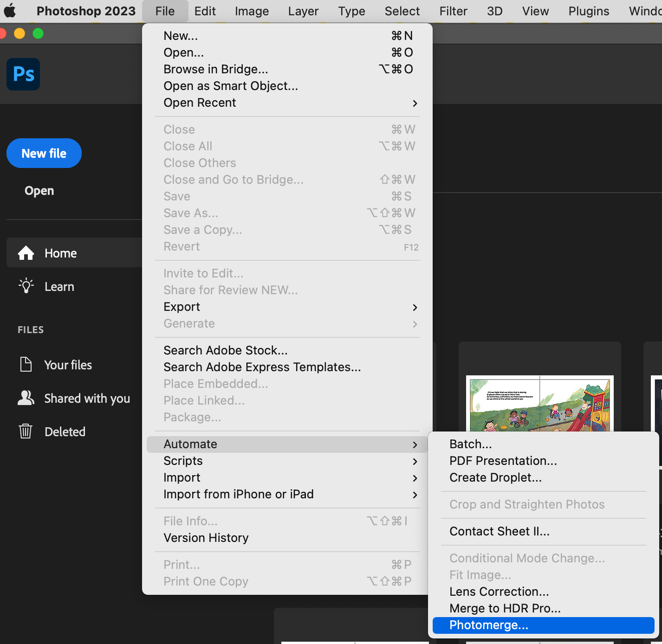Open the playground illustration recent file thumbnail
The width and height of the screenshot is (662, 644).
(539, 403)
